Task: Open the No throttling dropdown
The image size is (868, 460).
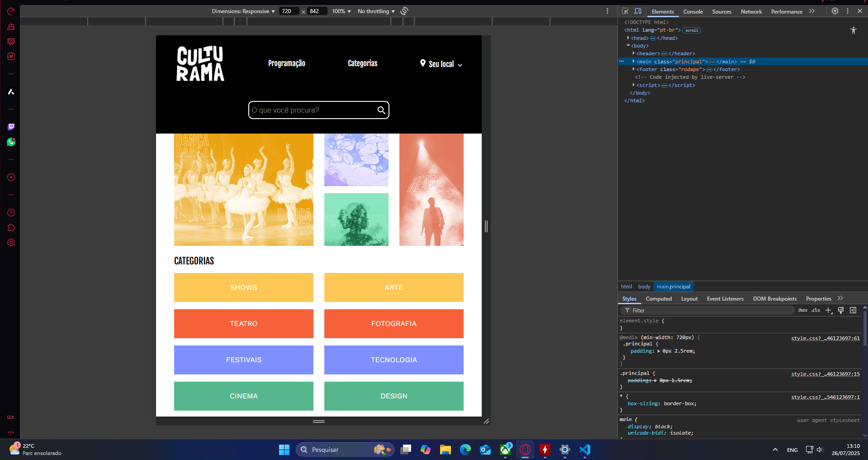Action: pos(376,11)
